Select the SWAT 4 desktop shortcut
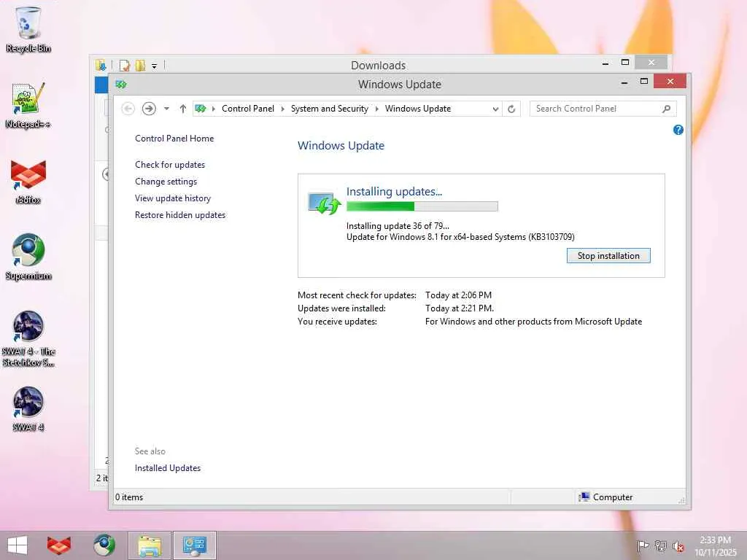This screenshot has height=560, width=747. [x=28, y=408]
